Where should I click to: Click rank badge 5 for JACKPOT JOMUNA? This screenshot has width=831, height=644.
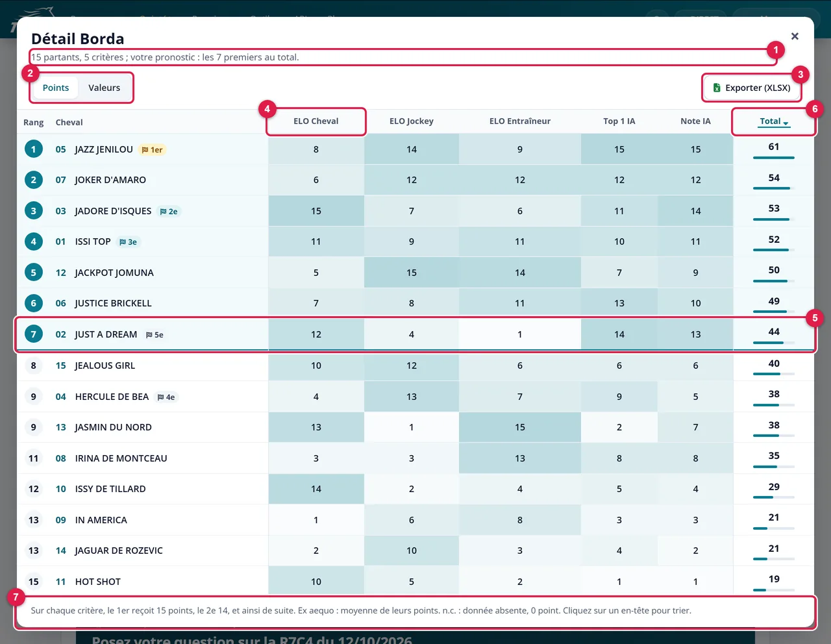(34, 273)
